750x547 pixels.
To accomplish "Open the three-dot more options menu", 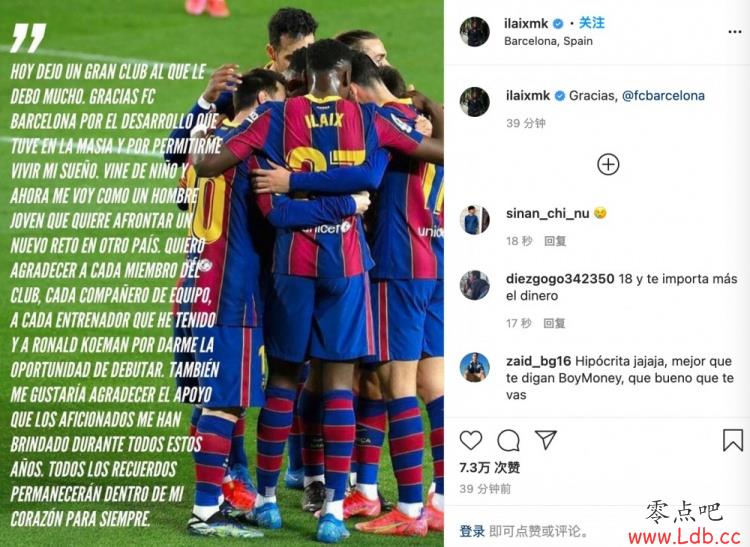I will coord(735,32).
